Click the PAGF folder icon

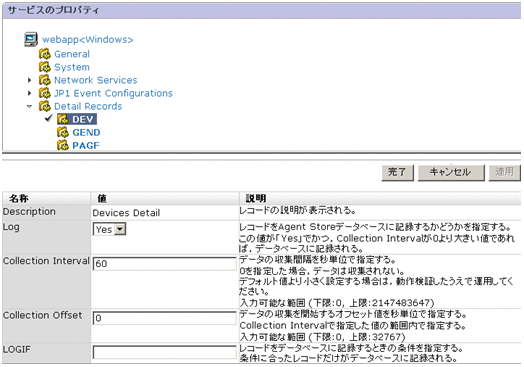(63, 145)
